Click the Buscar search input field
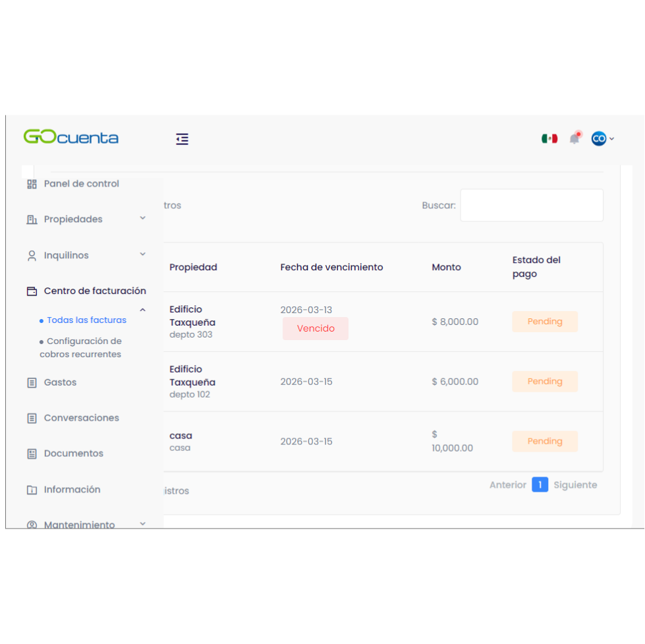This screenshot has width=645, height=644. pyautogui.click(x=531, y=206)
